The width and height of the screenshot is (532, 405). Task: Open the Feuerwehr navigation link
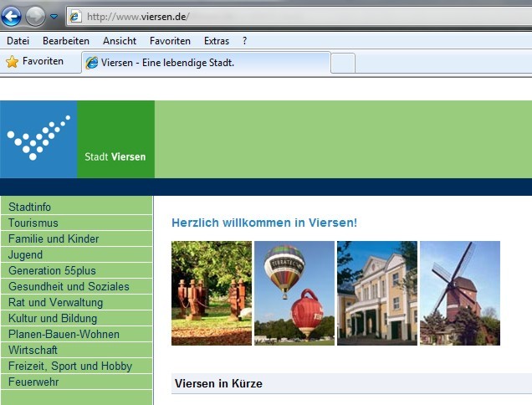(x=33, y=382)
